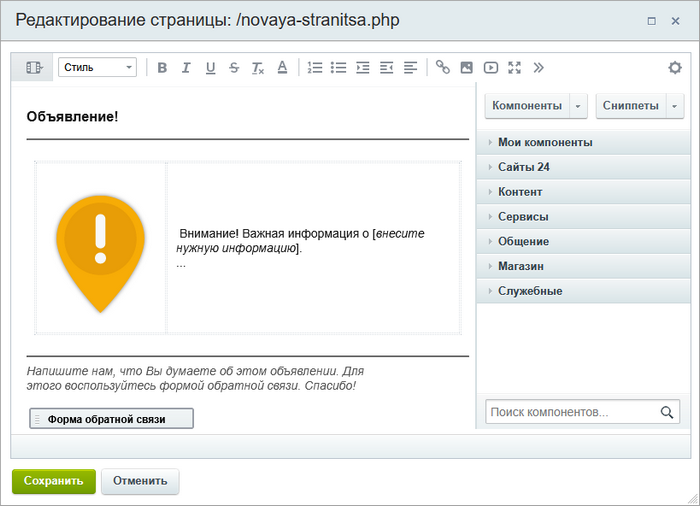Insert a numbered list

pos(315,68)
